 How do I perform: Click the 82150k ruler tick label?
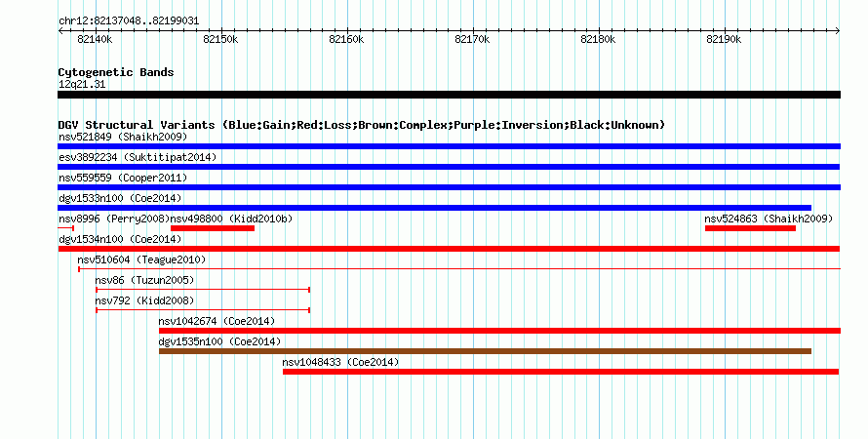(220, 40)
